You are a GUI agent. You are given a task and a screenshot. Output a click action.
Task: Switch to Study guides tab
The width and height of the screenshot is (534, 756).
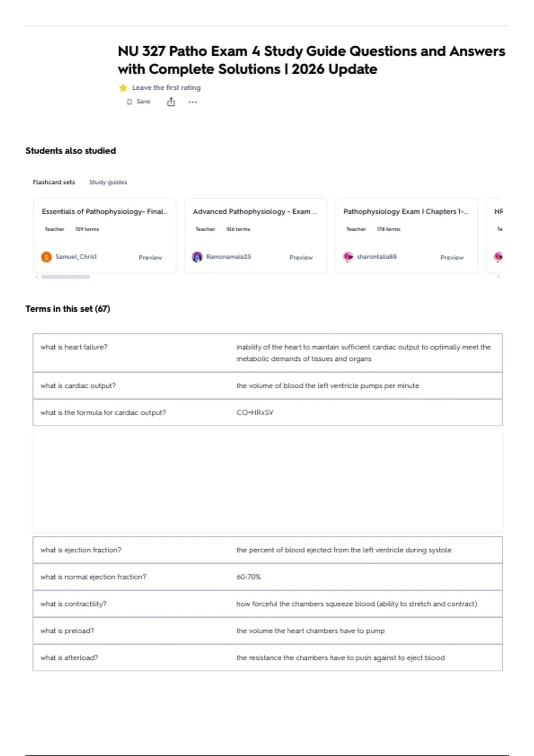click(x=108, y=182)
